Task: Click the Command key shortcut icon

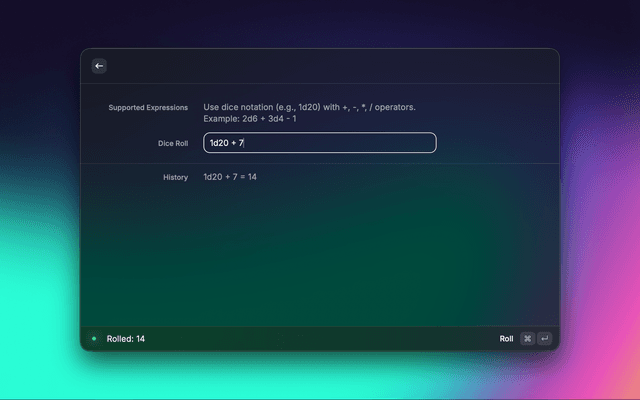Action: pos(527,339)
